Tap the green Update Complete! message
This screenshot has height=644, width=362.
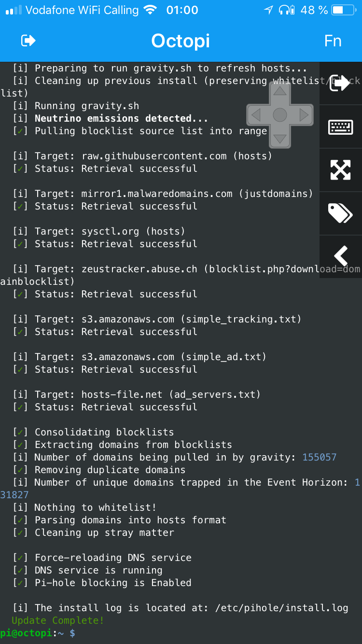(x=58, y=620)
